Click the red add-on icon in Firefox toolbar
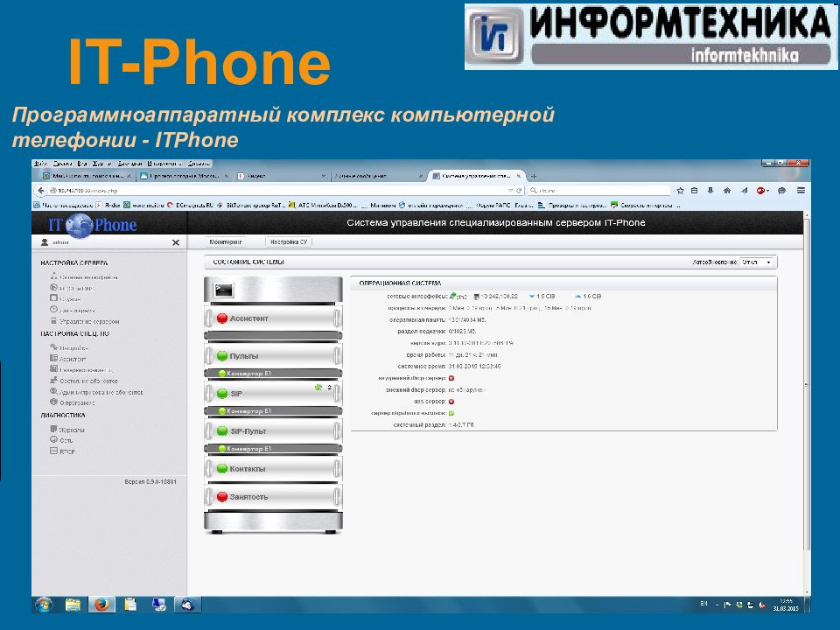840x630 pixels. point(762,190)
